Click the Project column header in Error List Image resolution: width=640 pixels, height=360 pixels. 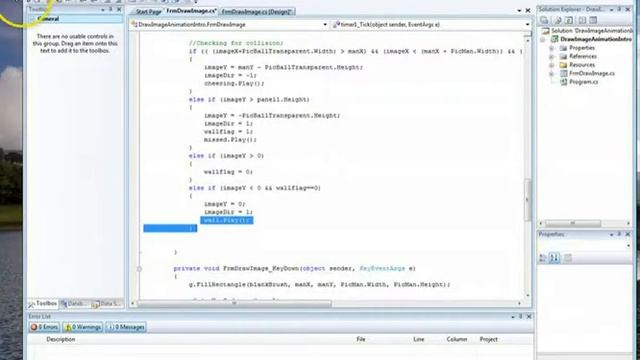point(488,339)
